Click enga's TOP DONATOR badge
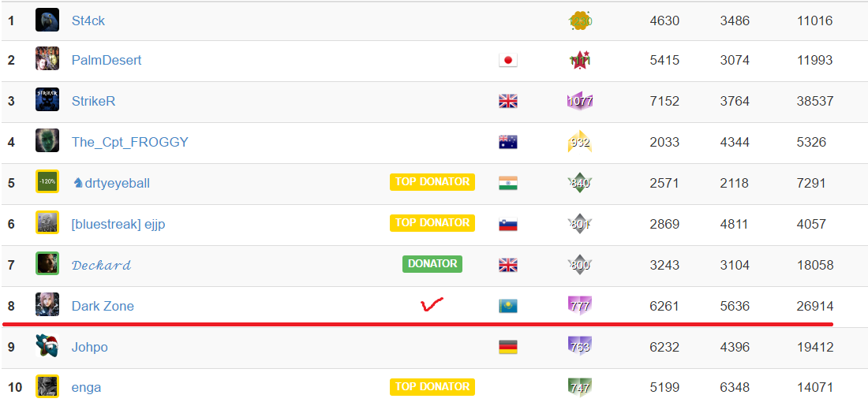Screen dimensions: 868x406 click(x=432, y=386)
